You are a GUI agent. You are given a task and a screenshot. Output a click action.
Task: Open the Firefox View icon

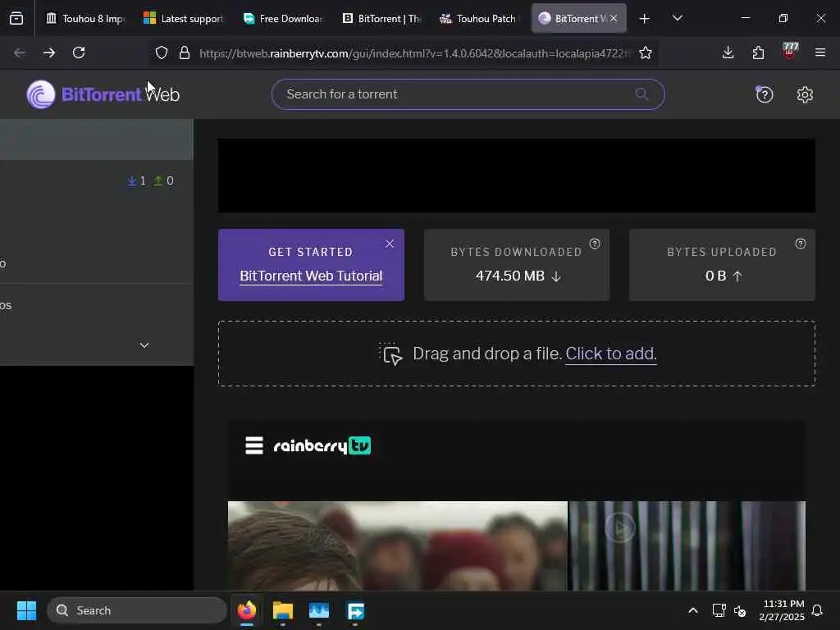coord(16,18)
